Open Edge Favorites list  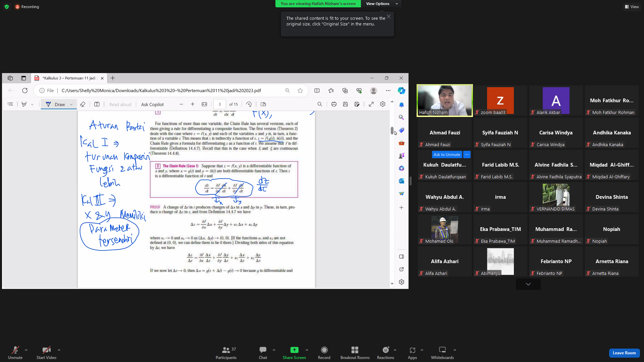pos(331,90)
